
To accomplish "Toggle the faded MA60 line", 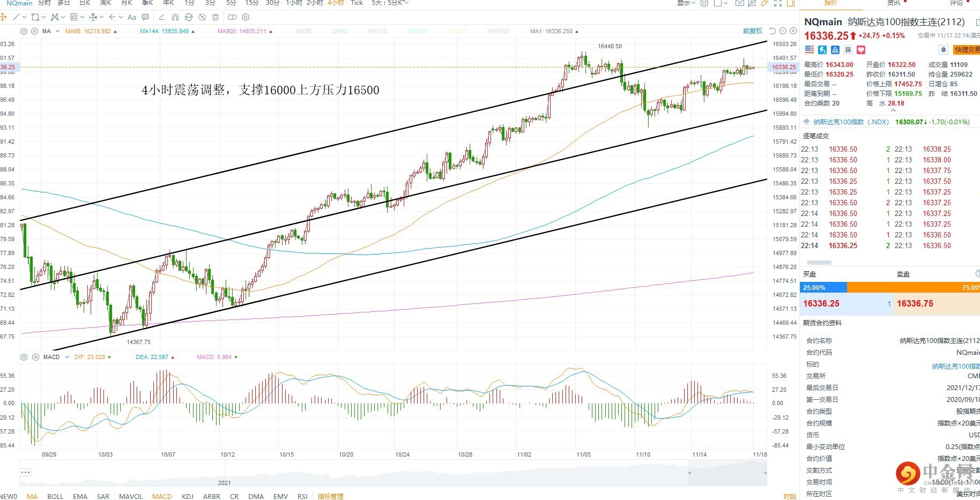I will tap(340, 31).
